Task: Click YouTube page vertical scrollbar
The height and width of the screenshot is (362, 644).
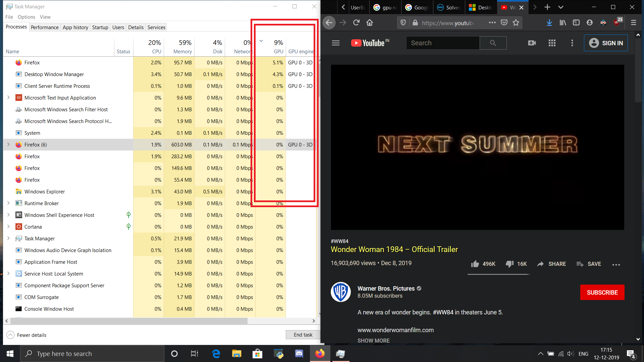Action: click(638, 70)
